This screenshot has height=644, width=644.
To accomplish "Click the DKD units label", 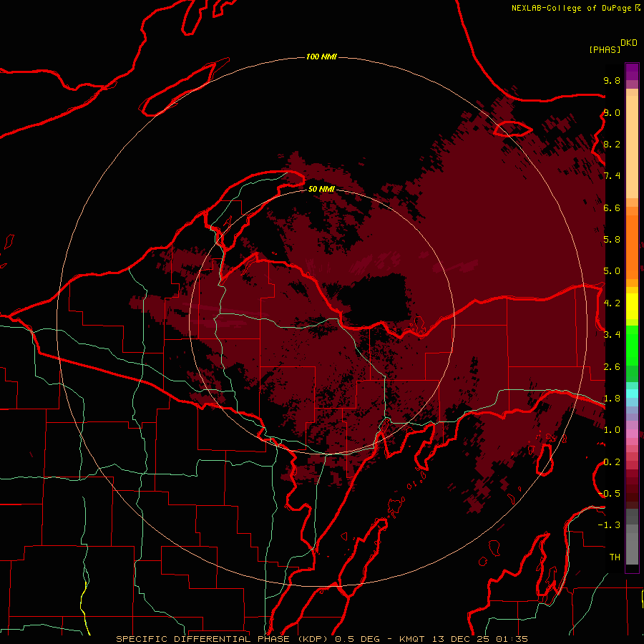I will click(629, 43).
